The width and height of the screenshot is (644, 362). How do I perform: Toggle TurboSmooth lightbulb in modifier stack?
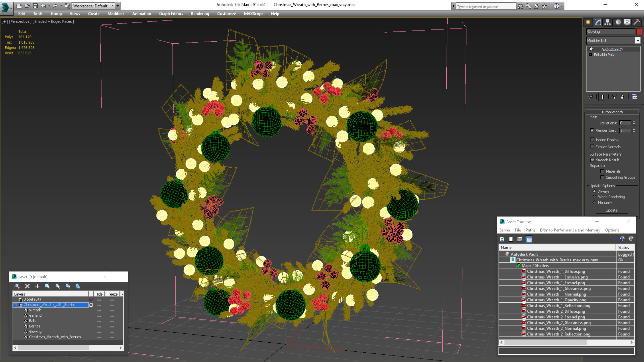[x=591, y=49]
